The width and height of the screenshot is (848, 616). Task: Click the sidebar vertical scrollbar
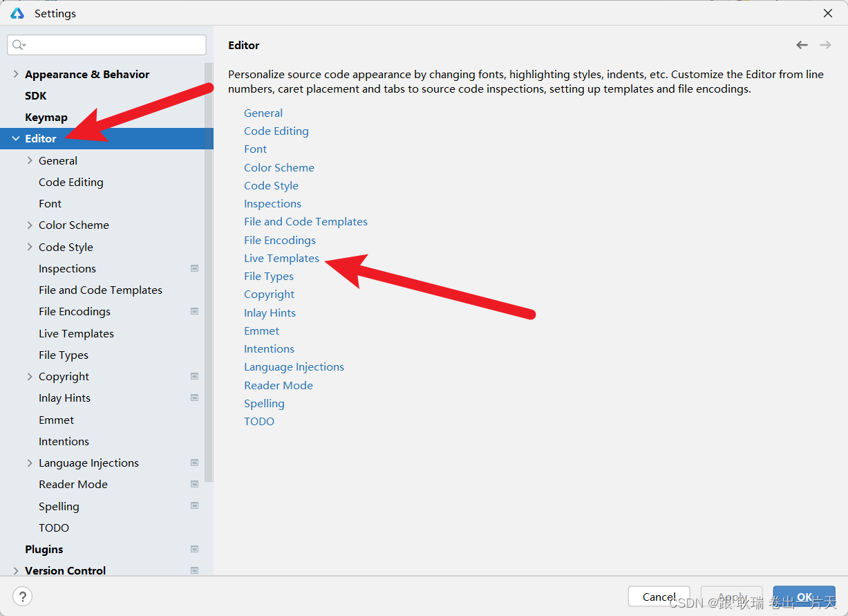[x=209, y=271]
